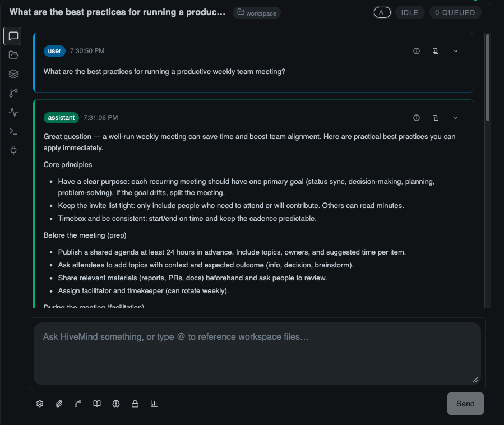Viewport: 504px width, 425px height.
Task: Open the knowledge base brain icon
Action: click(115, 403)
